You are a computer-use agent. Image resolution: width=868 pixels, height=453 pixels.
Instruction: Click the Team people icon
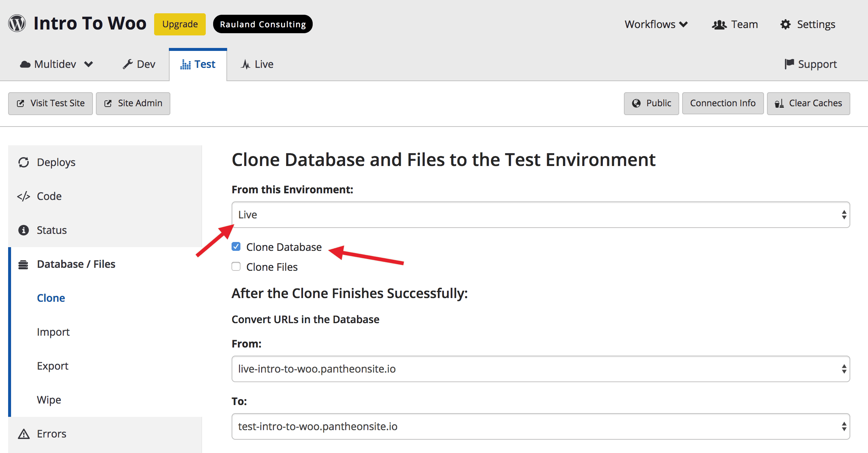(719, 25)
